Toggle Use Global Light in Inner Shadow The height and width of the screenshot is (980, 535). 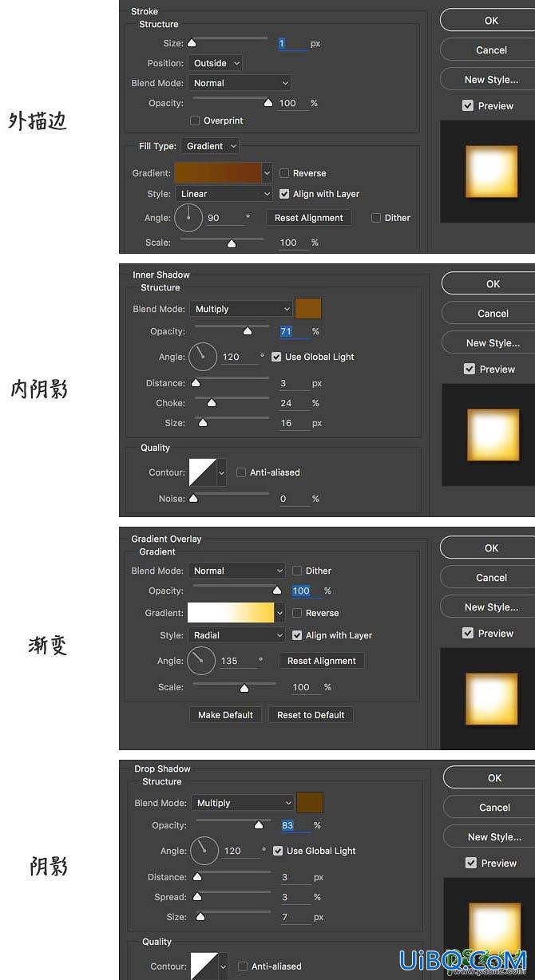coord(276,357)
